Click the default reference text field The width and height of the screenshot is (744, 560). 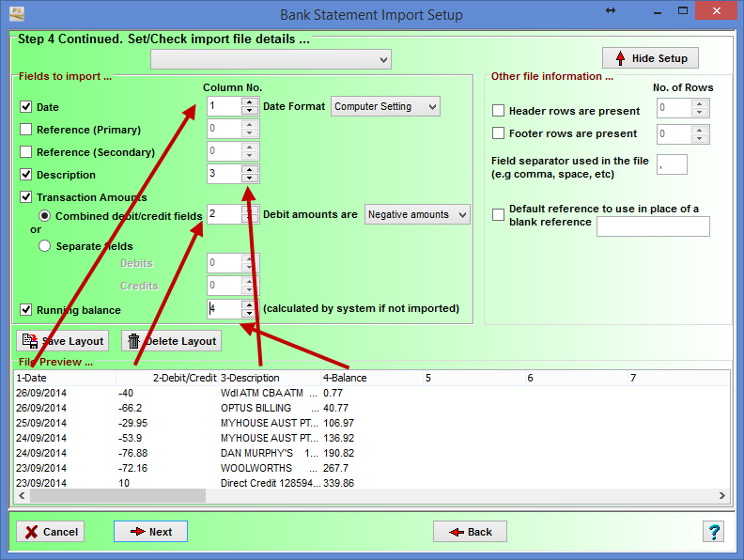(653, 226)
